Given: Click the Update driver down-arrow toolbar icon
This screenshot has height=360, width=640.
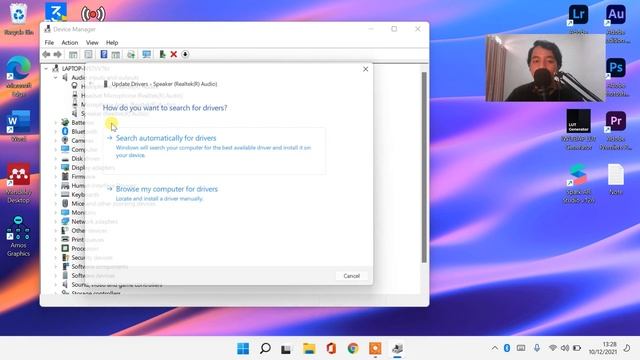Looking at the screenshot, I should [185, 54].
